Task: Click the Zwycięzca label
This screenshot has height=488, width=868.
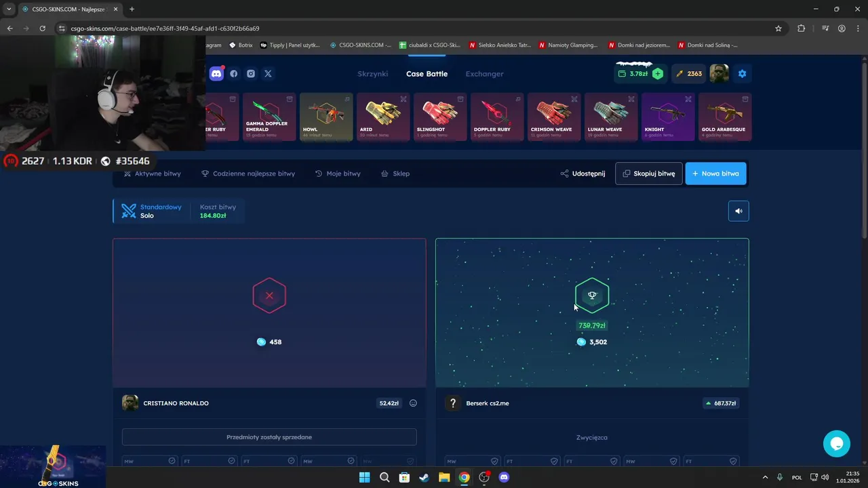Action: point(592,437)
